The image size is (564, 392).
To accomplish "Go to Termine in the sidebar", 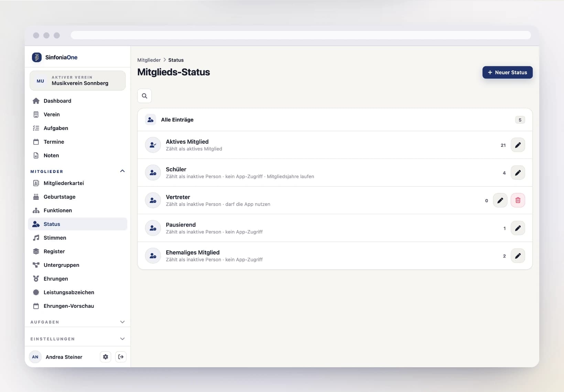I will 78,142.
